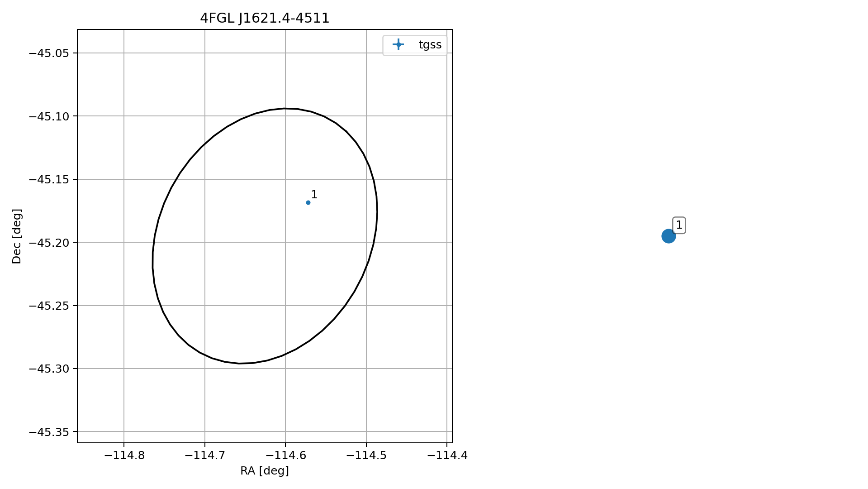Click the large blue circle marker

(x=668, y=236)
